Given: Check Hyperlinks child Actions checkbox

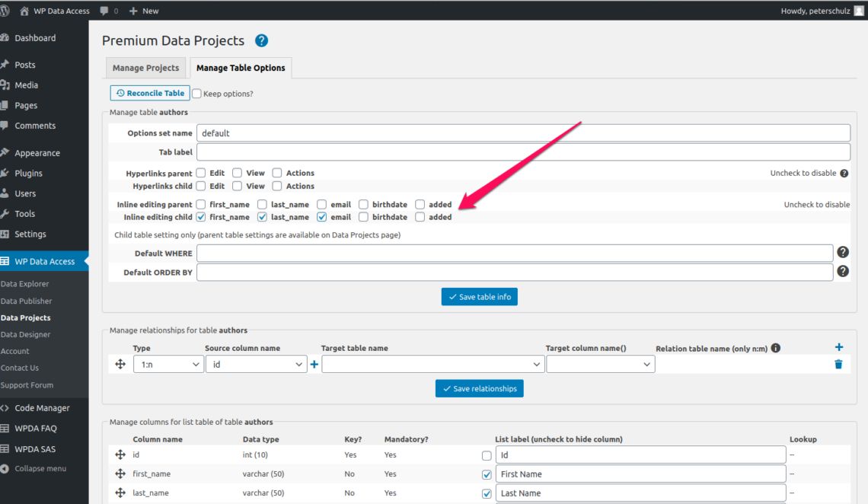Looking at the screenshot, I should [277, 186].
